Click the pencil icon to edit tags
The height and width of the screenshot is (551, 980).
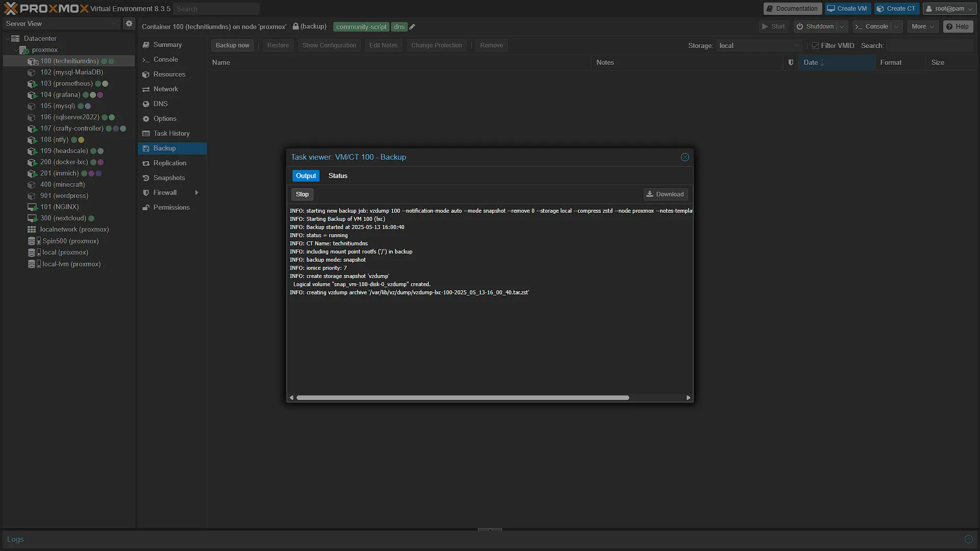point(412,27)
